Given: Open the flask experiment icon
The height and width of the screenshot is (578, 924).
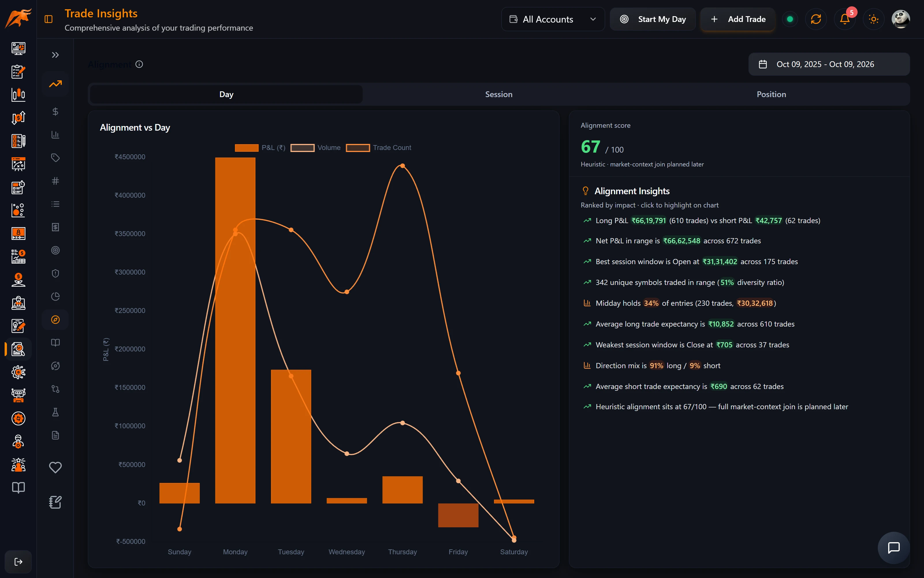Looking at the screenshot, I should point(55,412).
